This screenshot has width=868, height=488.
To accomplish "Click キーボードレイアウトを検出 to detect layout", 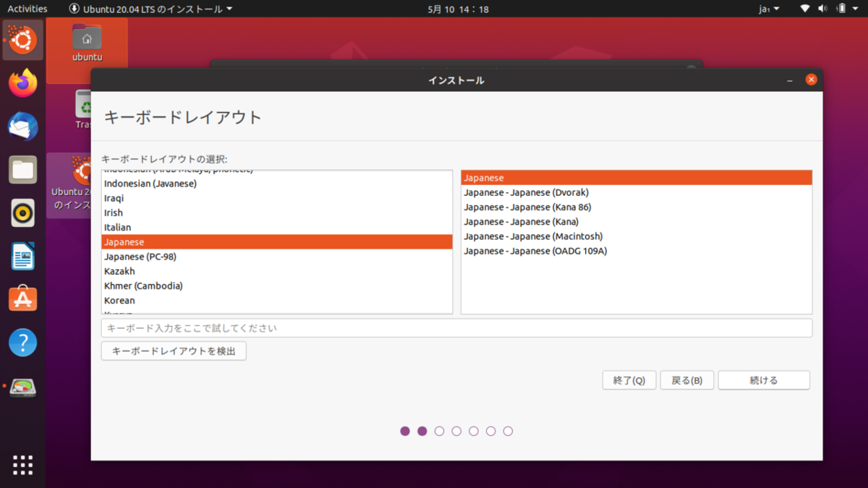I will point(173,351).
